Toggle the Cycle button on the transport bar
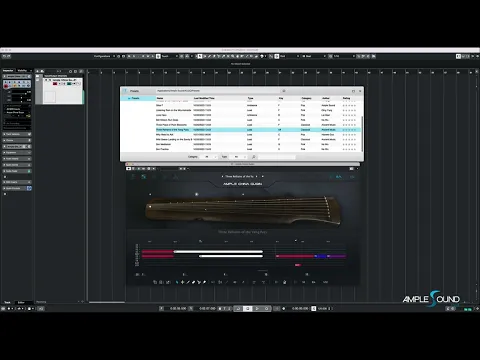480x360 pixels. (238, 309)
